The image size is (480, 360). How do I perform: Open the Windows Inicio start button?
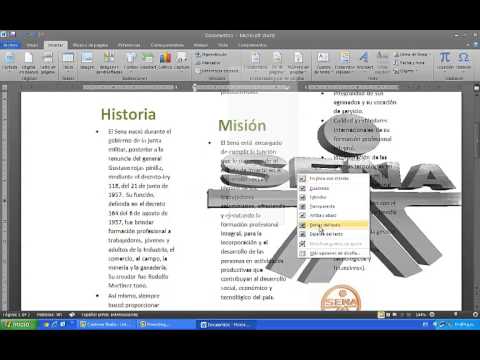point(18,324)
